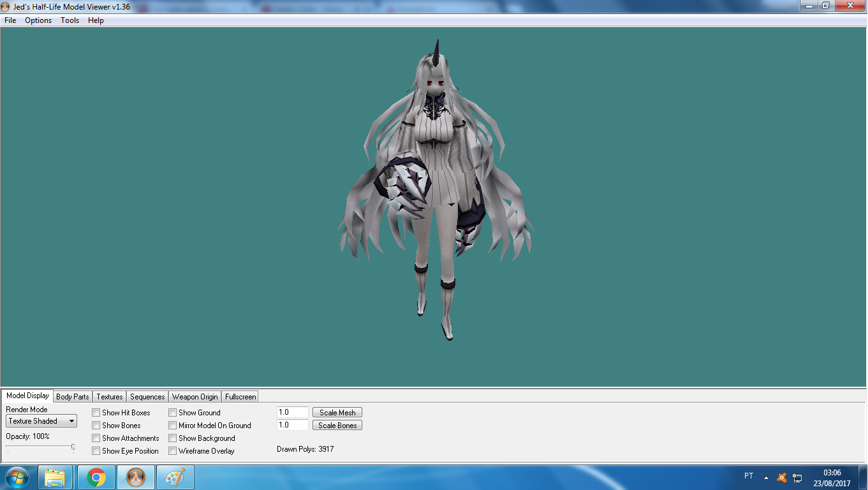Click the Scale Bones button

[337, 426]
